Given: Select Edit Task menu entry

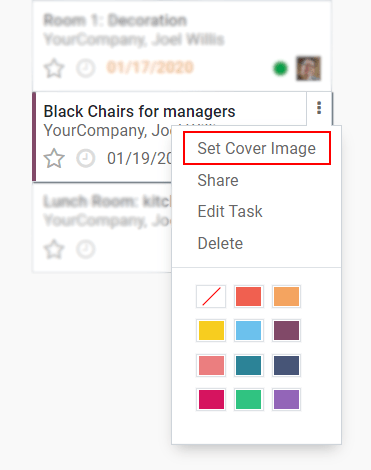Looking at the screenshot, I should point(230,211).
